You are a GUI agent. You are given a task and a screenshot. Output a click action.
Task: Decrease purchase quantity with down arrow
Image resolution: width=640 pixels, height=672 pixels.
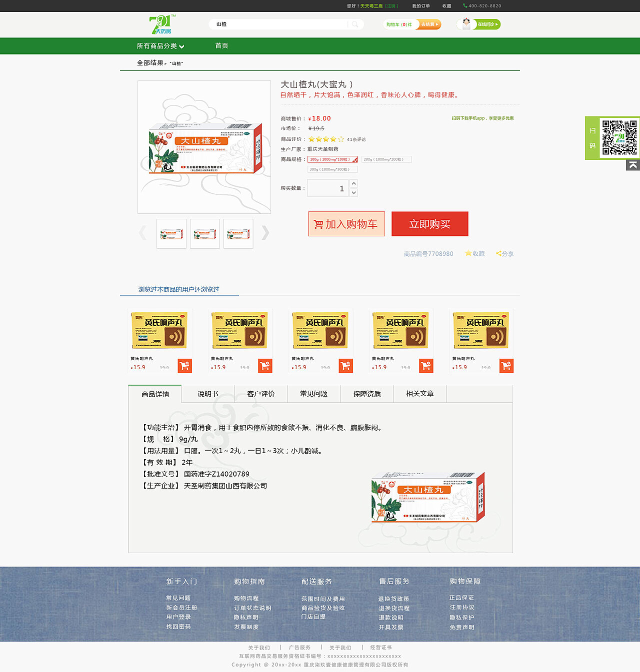(354, 192)
